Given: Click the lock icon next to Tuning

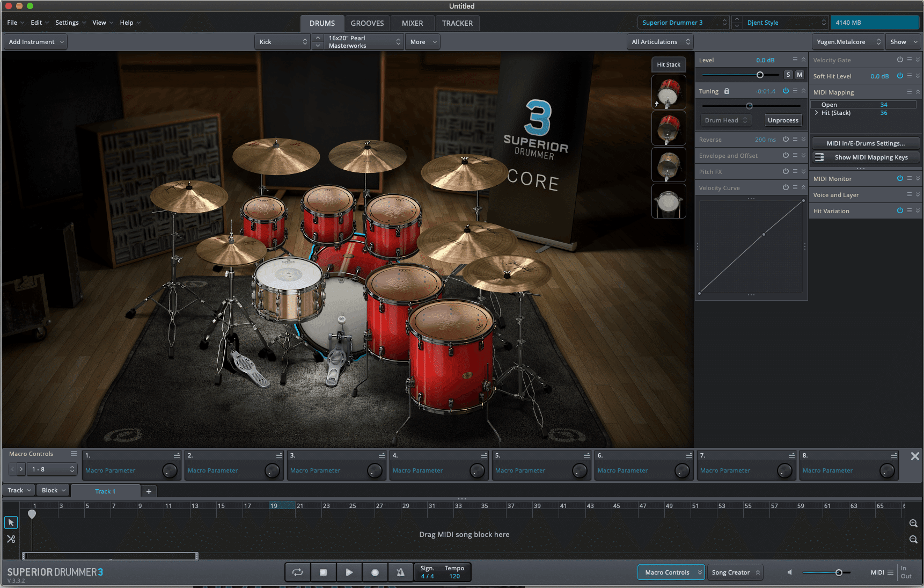Looking at the screenshot, I should click(x=727, y=91).
